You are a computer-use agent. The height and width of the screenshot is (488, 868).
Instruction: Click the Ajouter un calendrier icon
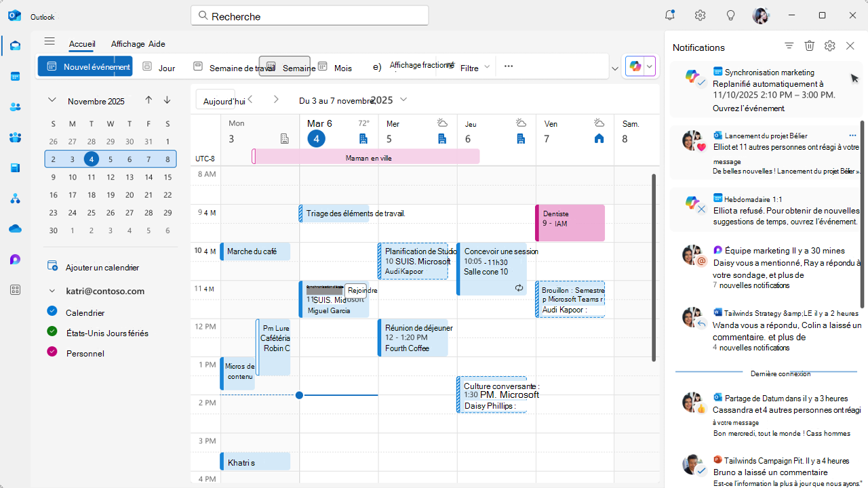[52, 266]
